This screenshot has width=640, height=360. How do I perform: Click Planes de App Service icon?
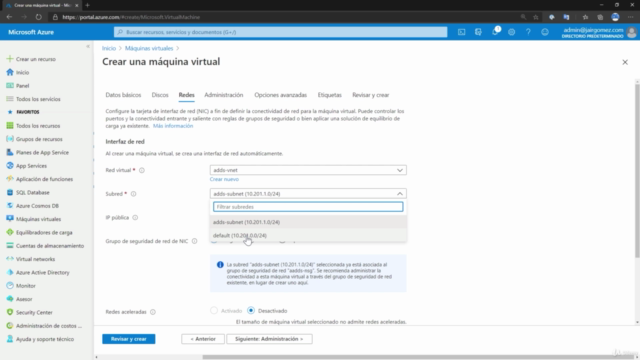(x=10, y=152)
